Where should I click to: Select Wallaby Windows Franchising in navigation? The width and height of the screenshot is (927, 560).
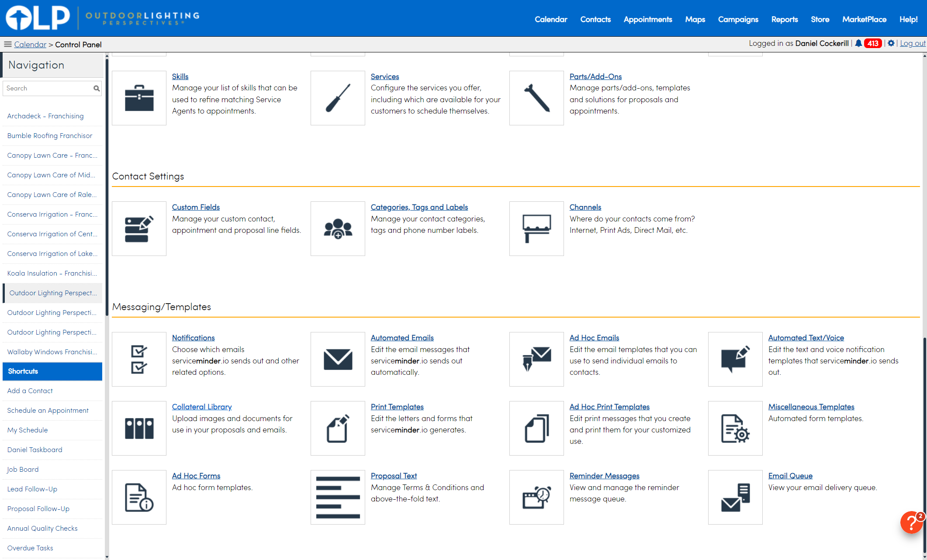(52, 352)
